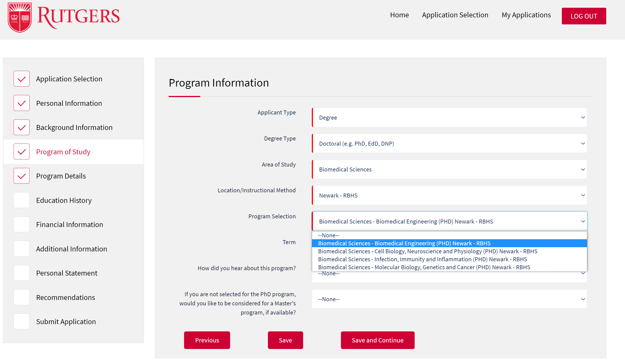Click the Save and Continue button
The width and height of the screenshot is (625, 364).
(x=377, y=340)
